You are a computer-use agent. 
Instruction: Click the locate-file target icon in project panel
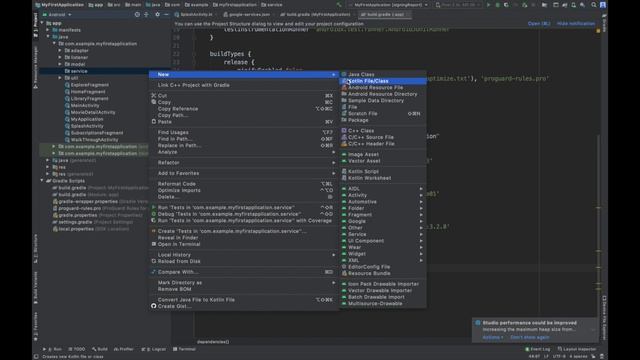pyautogui.click(x=137, y=15)
